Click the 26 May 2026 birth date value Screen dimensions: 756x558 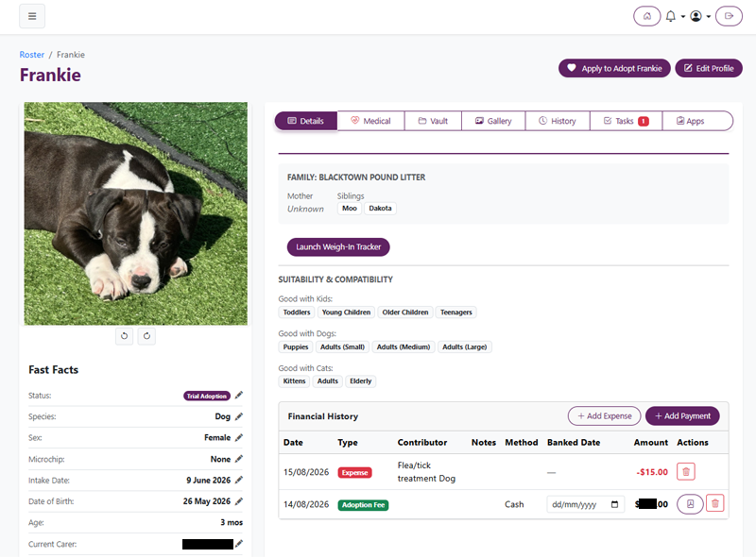206,501
